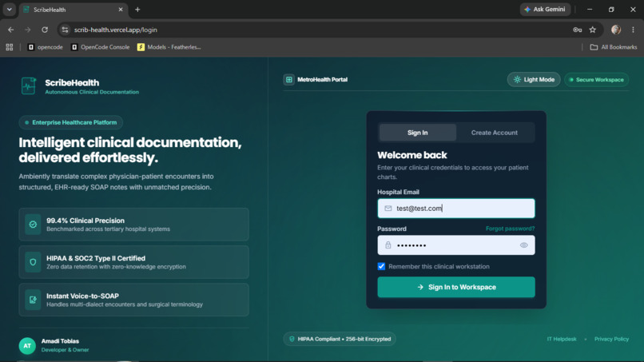The height and width of the screenshot is (362, 644).
Task: Click the HIPAA Compliant 256-bit Encrypted badge
Action: click(x=340, y=339)
